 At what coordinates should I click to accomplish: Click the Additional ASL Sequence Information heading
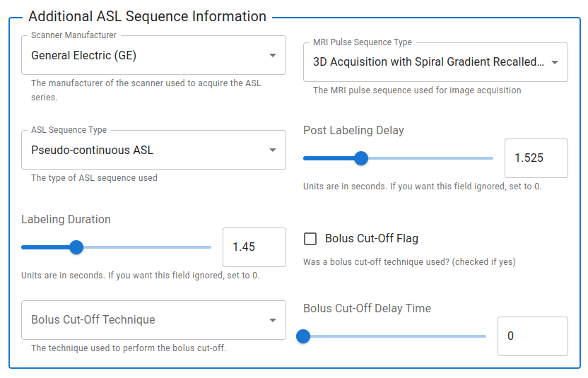[x=148, y=16]
